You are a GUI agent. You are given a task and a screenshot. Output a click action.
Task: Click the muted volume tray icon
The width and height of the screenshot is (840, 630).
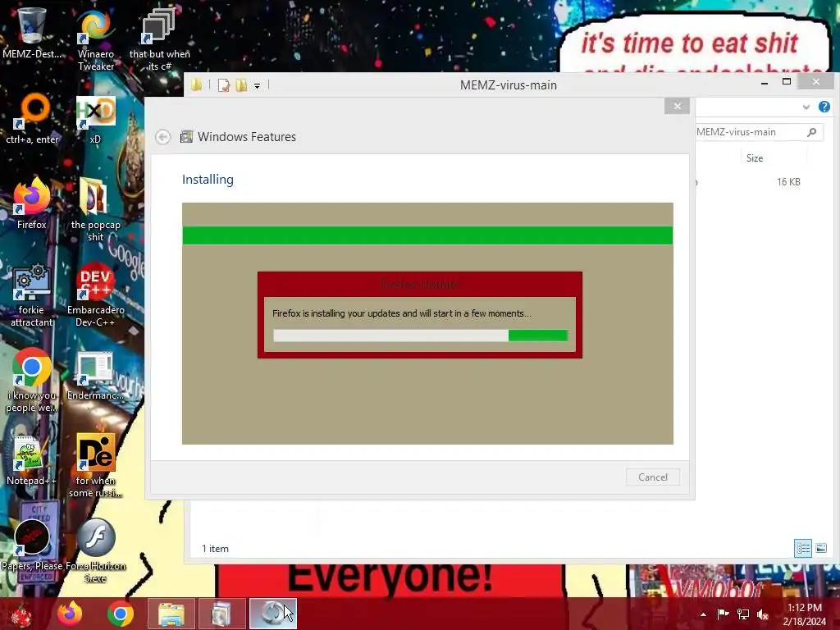pos(763,614)
